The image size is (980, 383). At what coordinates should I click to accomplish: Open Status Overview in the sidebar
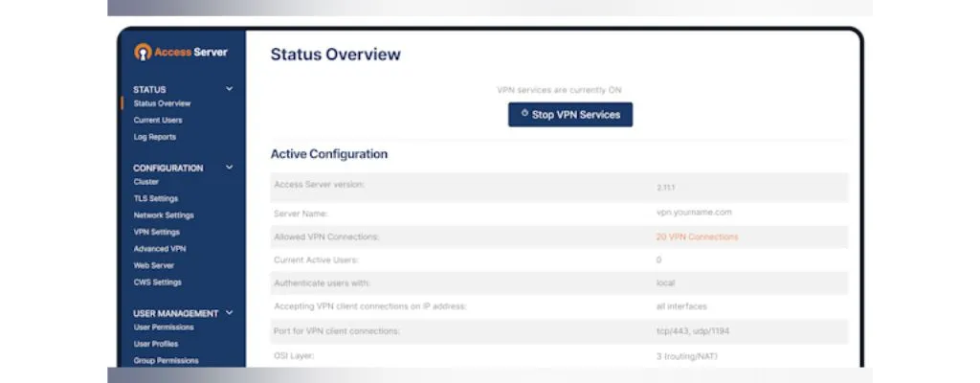[x=162, y=103]
